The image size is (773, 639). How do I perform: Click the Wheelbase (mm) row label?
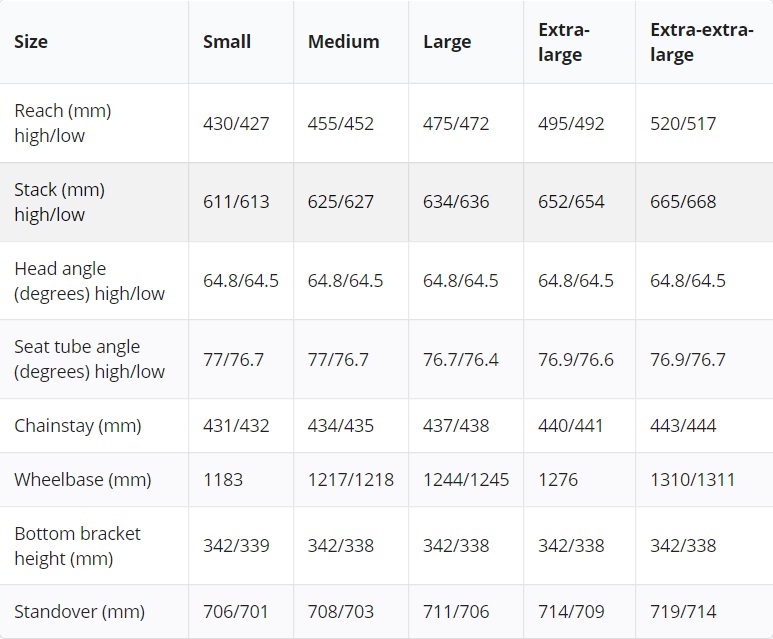pyautogui.click(x=82, y=480)
